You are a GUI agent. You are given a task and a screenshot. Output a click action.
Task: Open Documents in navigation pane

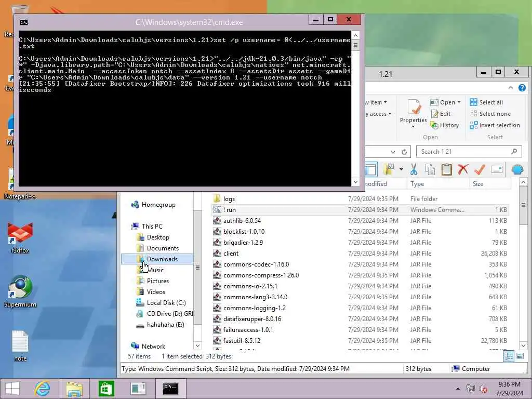click(157, 248)
